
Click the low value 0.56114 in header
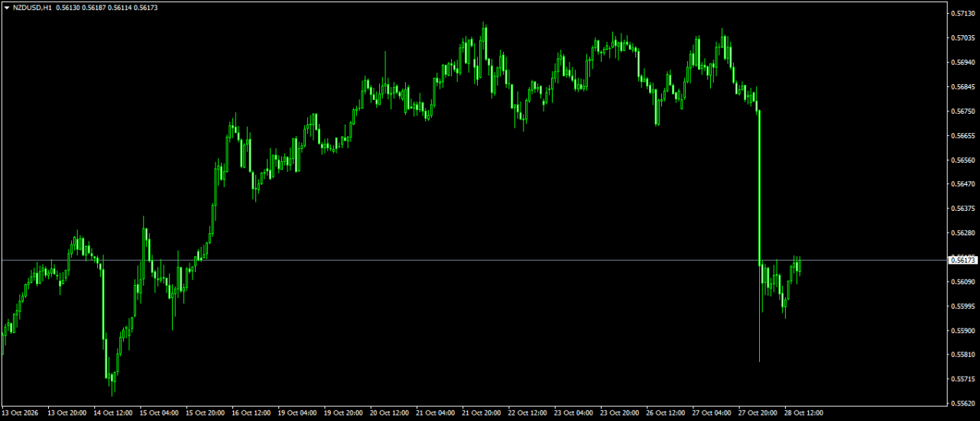pyautogui.click(x=120, y=7)
